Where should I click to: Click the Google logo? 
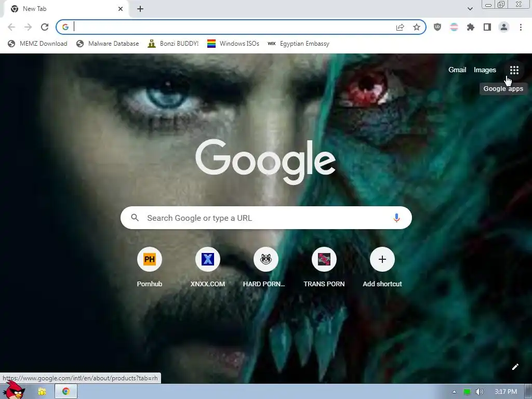tap(265, 162)
